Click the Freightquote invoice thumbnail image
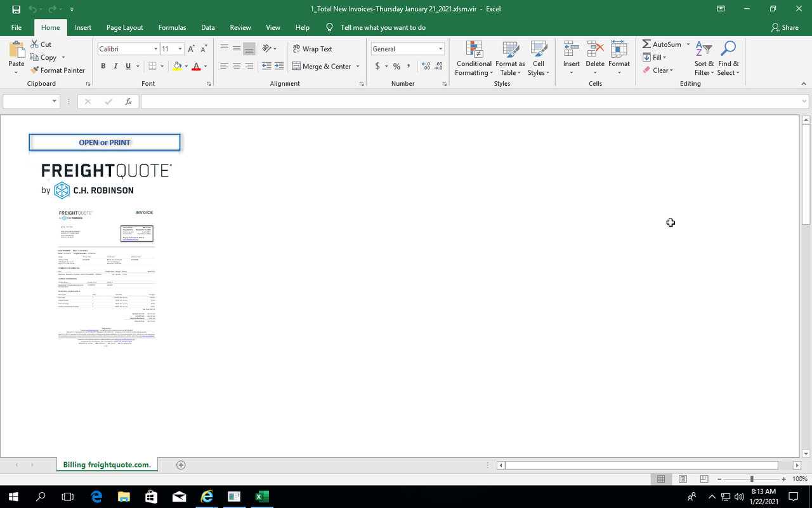Viewport: 812px width, 508px height. [106, 277]
